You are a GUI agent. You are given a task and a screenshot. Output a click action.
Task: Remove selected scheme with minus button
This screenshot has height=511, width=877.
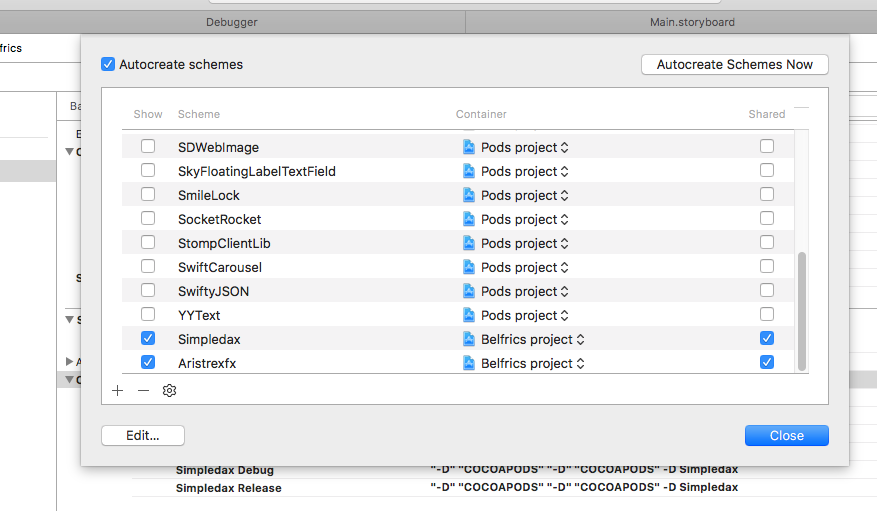143,391
